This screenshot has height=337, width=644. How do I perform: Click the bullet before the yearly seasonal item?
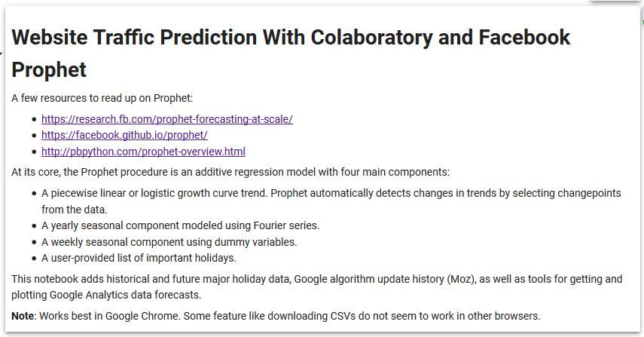click(x=34, y=225)
